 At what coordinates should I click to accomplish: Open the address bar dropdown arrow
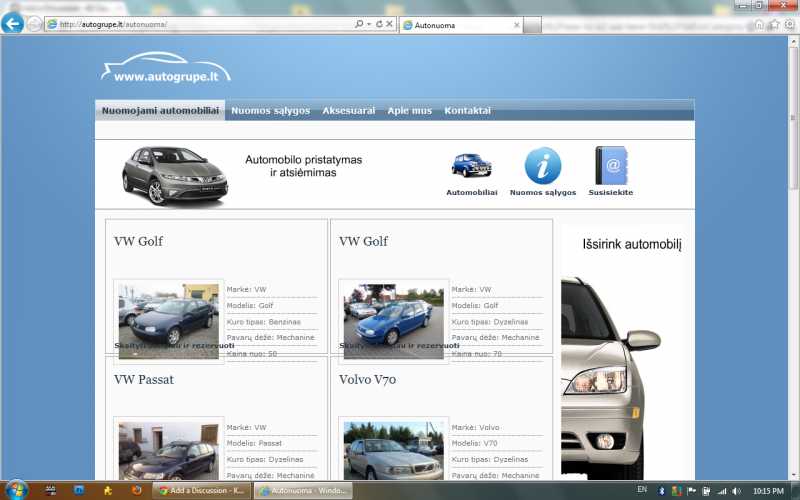(369, 24)
